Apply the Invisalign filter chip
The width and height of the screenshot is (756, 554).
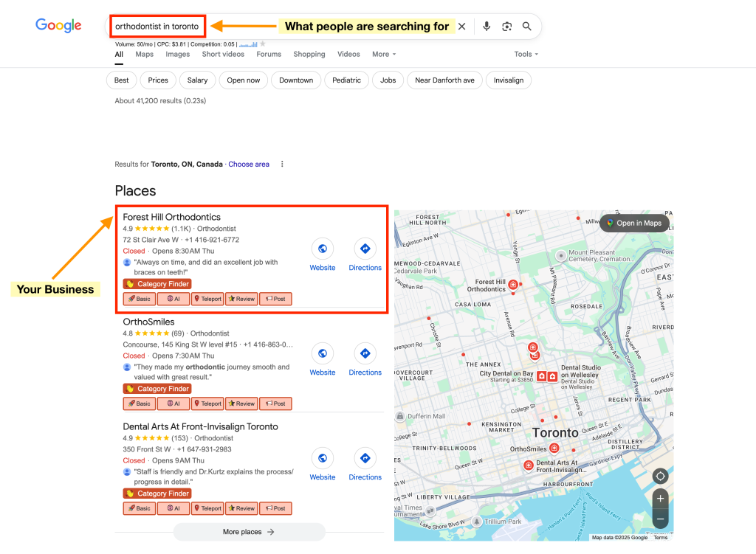click(509, 80)
